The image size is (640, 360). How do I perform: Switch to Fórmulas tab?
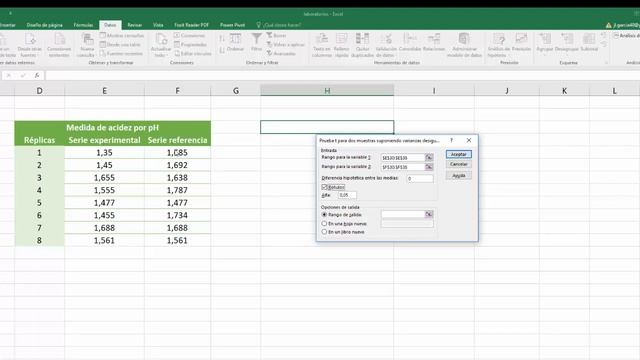(83, 25)
